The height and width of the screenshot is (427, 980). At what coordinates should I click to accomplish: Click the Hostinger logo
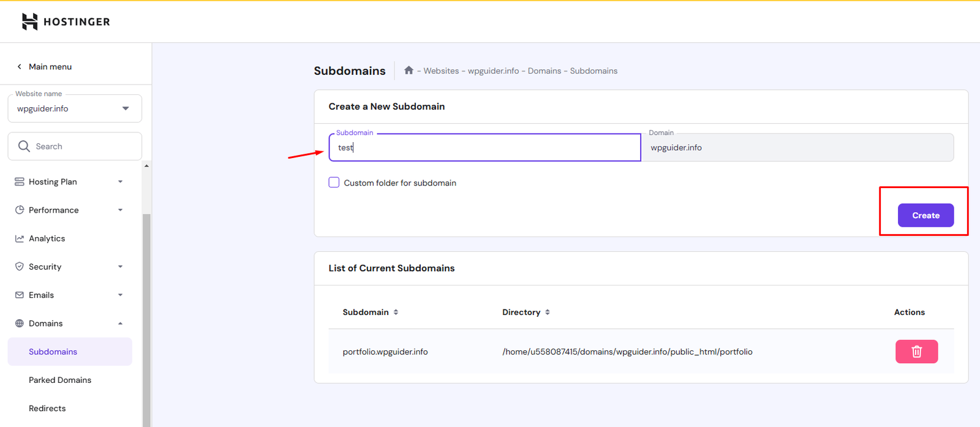[x=66, y=21]
